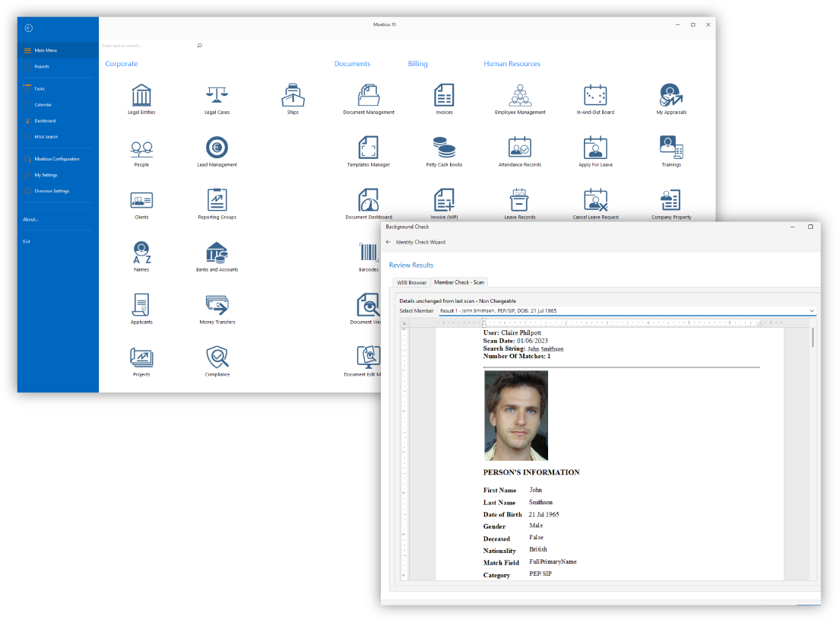Screen dimensions: 840x623
Task: Open the Legal Cases scales icon
Action: 217,96
